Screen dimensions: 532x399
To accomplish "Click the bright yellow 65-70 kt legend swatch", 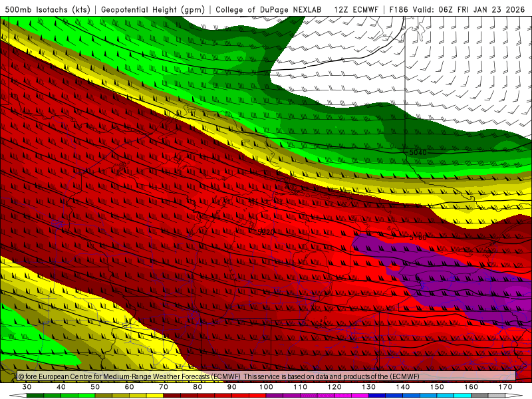I will (155, 396).
